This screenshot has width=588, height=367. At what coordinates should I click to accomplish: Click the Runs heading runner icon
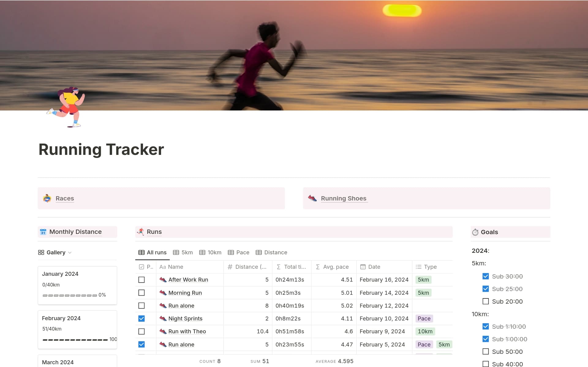141,232
